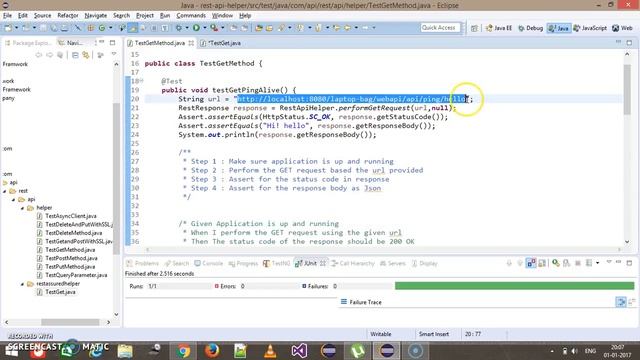Open VLC media player from taskbar
Image resolution: width=640 pixels, height=360 pixels.
[270, 350]
